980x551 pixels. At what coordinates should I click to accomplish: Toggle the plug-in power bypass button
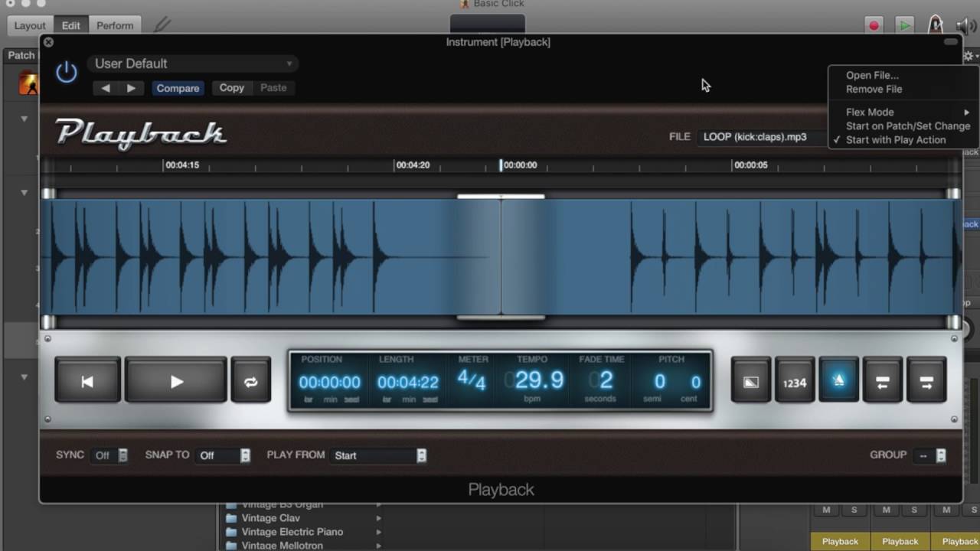click(x=67, y=73)
